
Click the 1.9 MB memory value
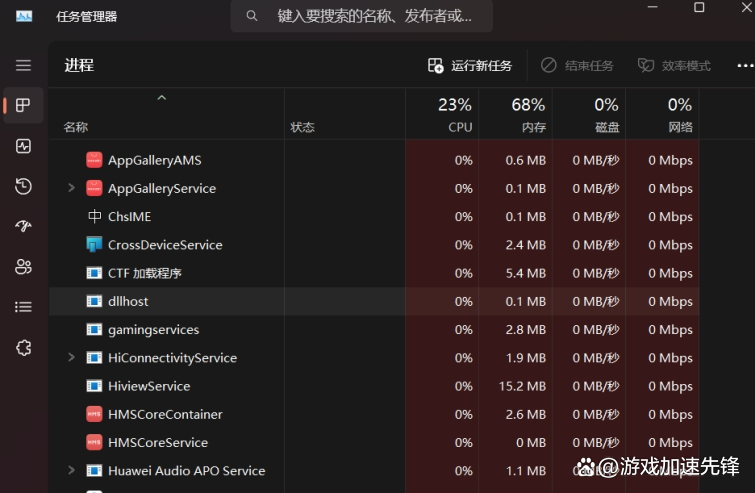coord(526,358)
